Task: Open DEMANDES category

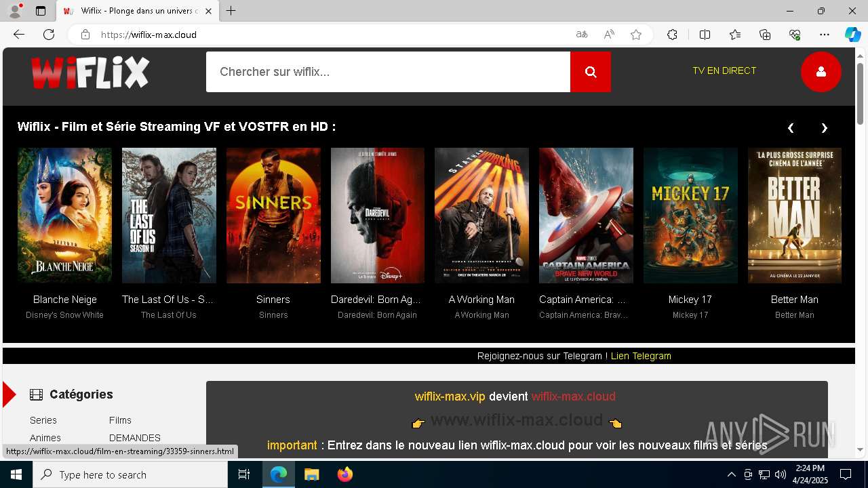Action: (x=135, y=438)
